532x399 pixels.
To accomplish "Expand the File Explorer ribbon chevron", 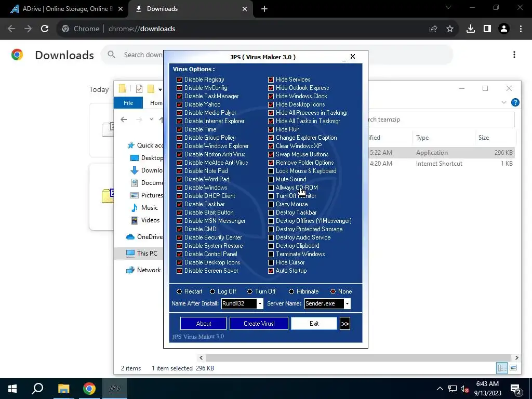I will 504,102.
